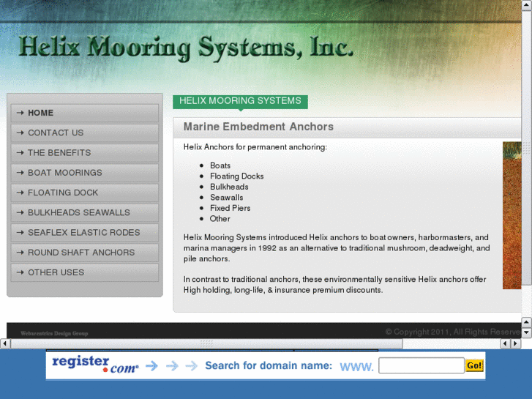This screenshot has height=399, width=532.
Task: Click the Webxcentrics Design Group footer link
Action: [x=54, y=333]
